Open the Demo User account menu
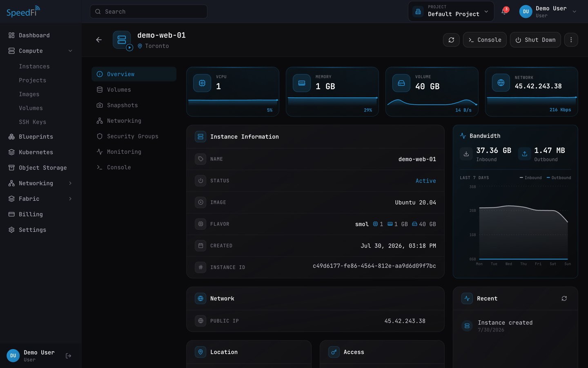Image resolution: width=588 pixels, height=368 pixels. pyautogui.click(x=548, y=11)
